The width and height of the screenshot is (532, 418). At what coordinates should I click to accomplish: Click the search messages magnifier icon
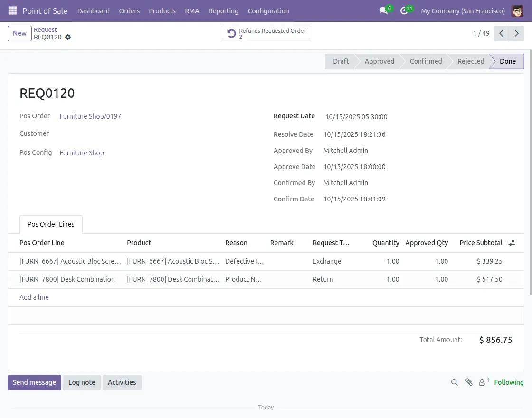point(455,382)
